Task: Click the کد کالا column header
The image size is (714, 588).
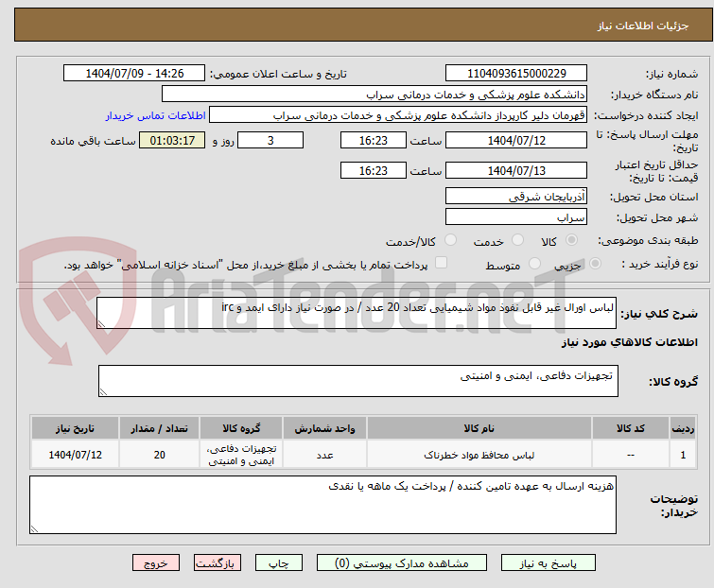Action: pyautogui.click(x=630, y=428)
